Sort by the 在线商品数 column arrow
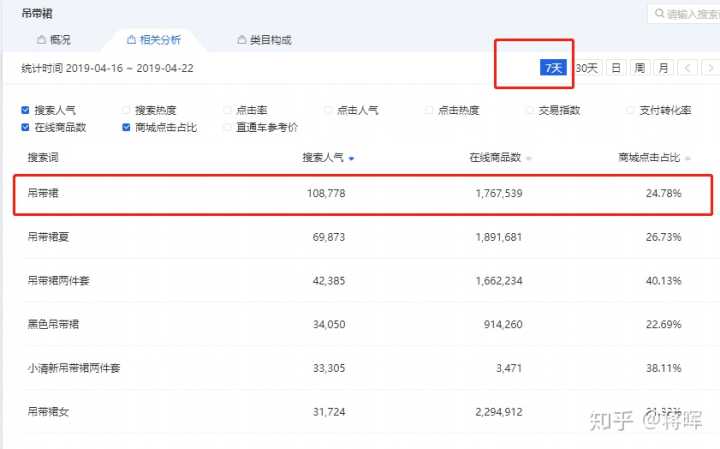The image size is (720, 449). click(528, 159)
